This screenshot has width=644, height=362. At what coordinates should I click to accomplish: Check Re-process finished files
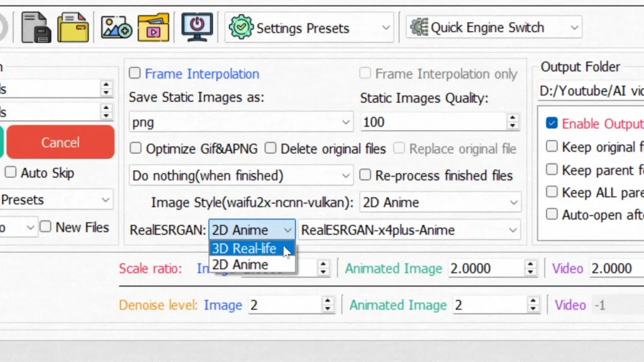(x=365, y=175)
